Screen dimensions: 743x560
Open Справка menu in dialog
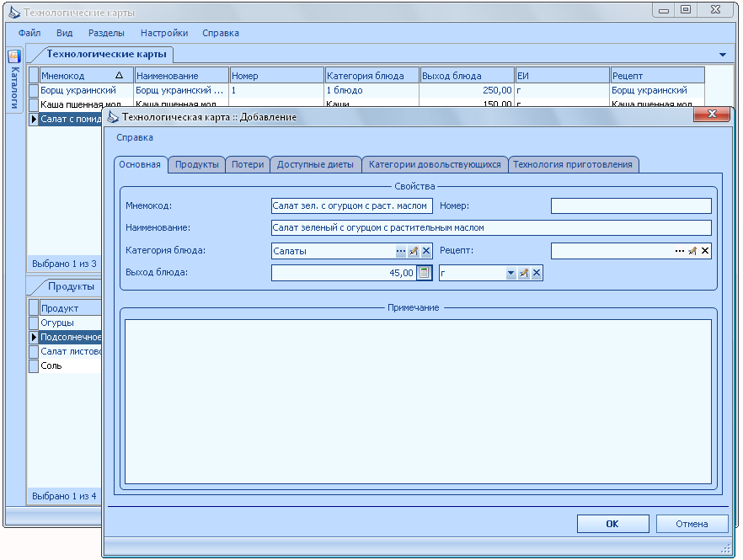(135, 137)
